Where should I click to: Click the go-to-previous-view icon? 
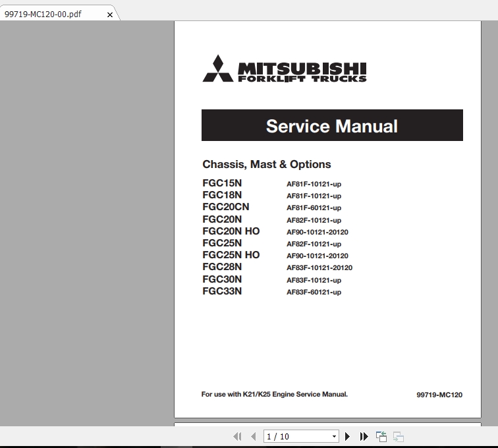pos(381,437)
